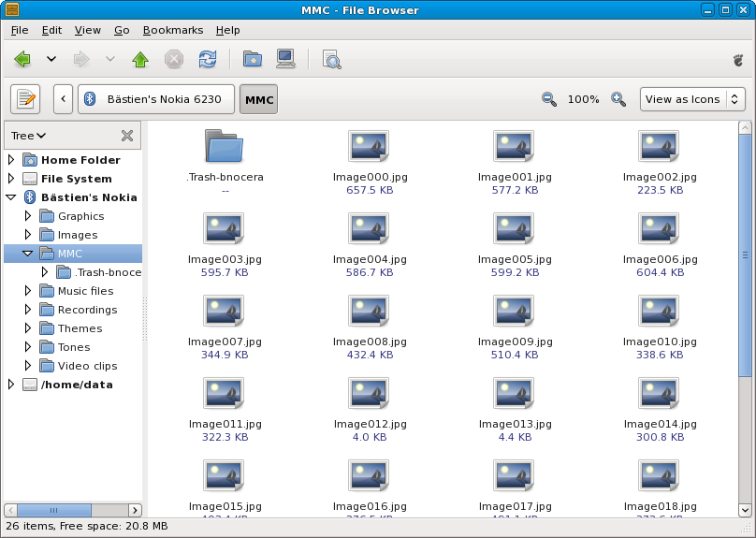Open the View as Icons dropdown
The height and width of the screenshot is (538, 756).
point(692,99)
